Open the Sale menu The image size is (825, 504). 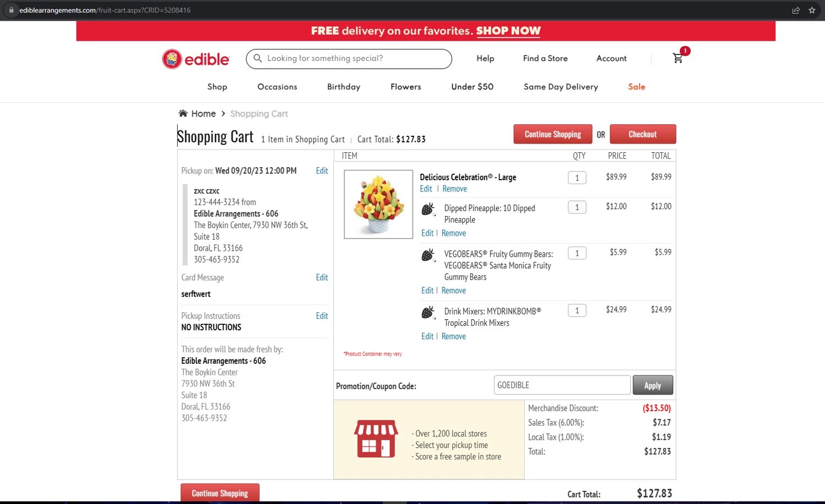[637, 87]
